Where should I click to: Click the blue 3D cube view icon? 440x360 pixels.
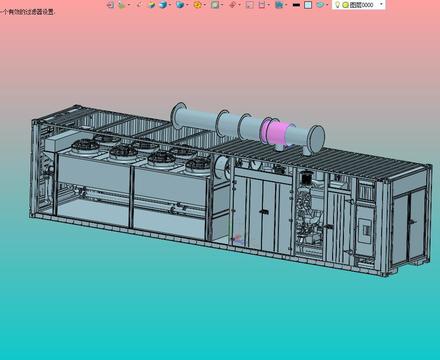coord(180,5)
